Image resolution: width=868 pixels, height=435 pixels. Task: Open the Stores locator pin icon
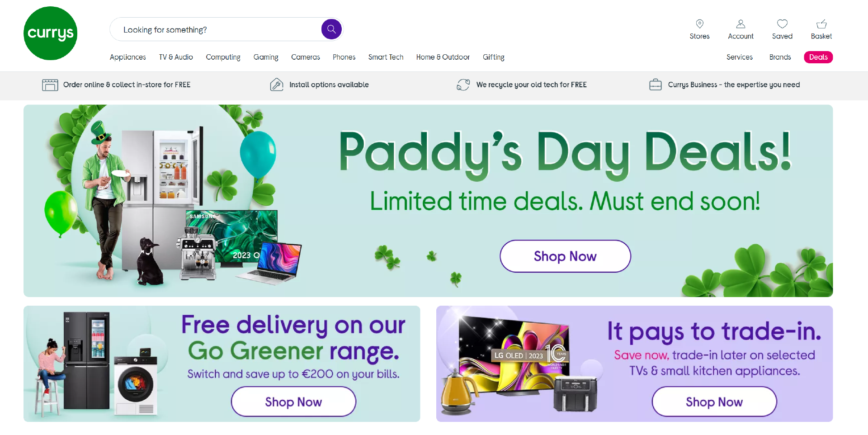699,24
